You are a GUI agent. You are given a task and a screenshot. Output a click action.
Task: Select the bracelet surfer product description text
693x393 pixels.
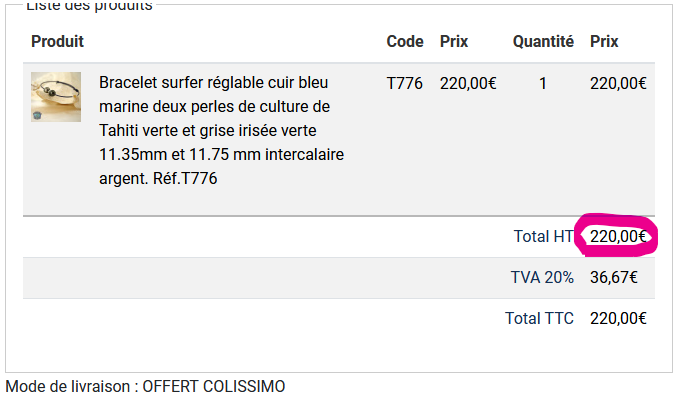click(x=221, y=130)
